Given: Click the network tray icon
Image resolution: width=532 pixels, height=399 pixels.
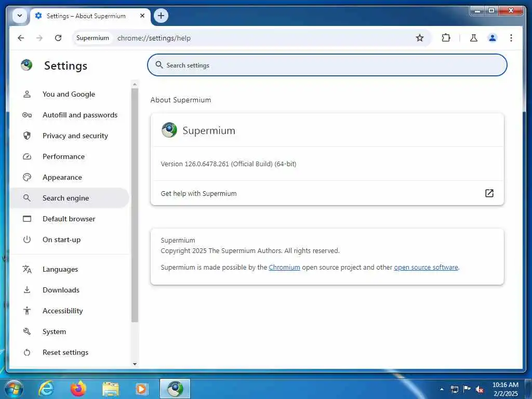Looking at the screenshot, I should coord(454,389).
